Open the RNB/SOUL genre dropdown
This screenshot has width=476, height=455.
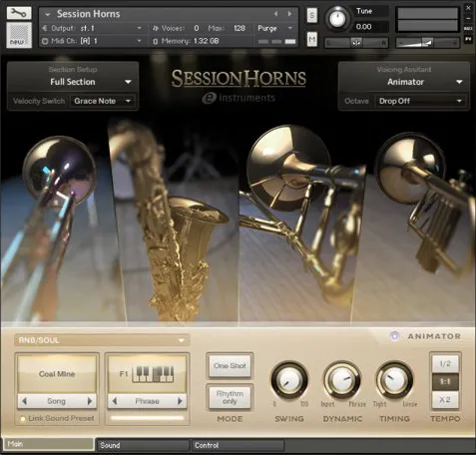click(x=102, y=340)
